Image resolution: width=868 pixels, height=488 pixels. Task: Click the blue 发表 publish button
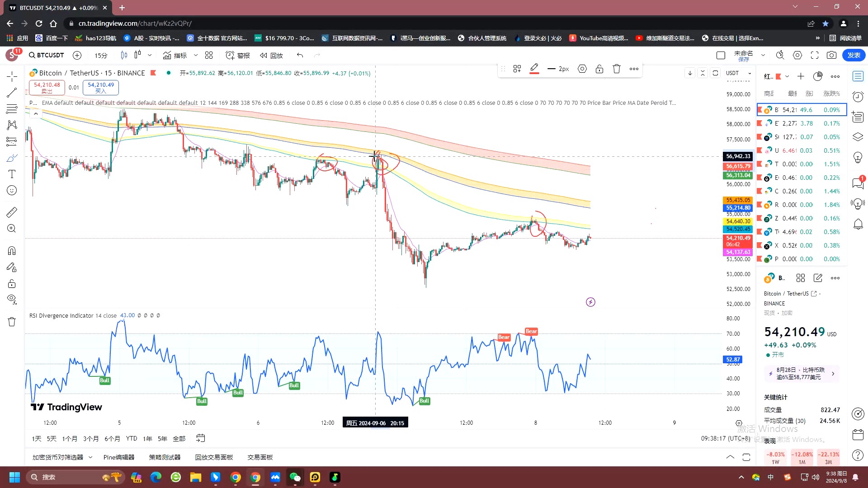pyautogui.click(x=854, y=55)
